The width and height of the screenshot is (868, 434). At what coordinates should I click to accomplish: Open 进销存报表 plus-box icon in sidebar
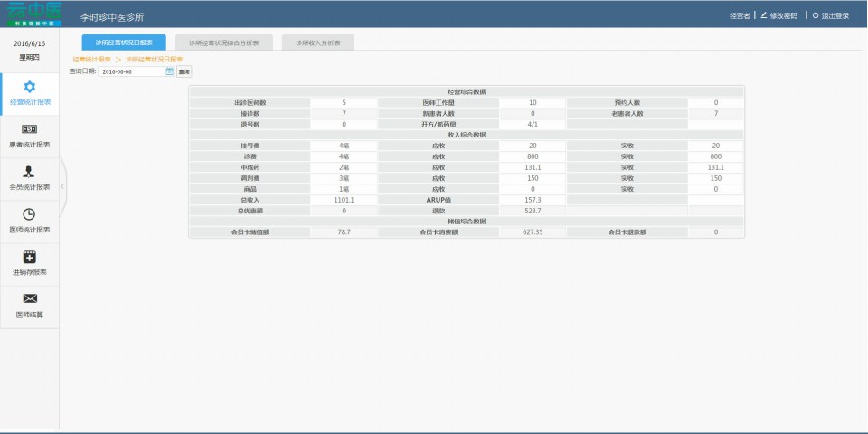pyautogui.click(x=29, y=257)
